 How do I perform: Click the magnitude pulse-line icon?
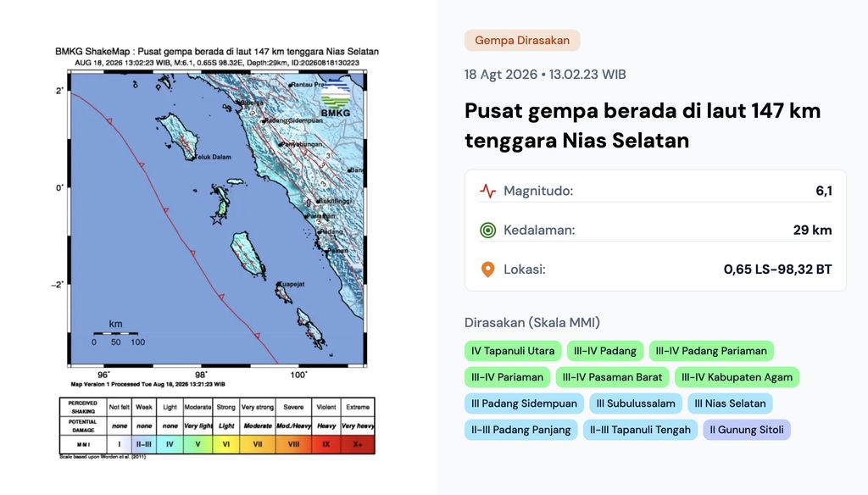(x=487, y=191)
